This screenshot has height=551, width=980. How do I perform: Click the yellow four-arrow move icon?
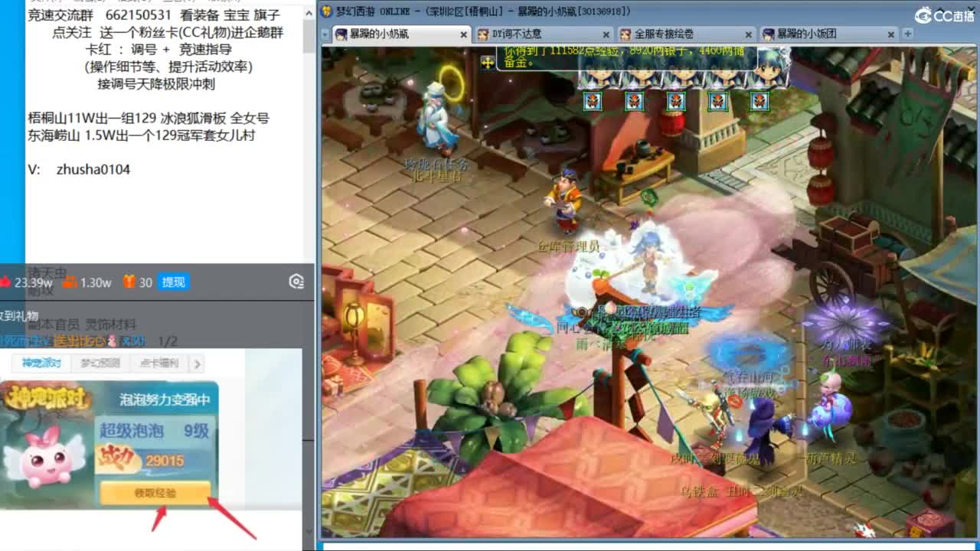click(488, 63)
